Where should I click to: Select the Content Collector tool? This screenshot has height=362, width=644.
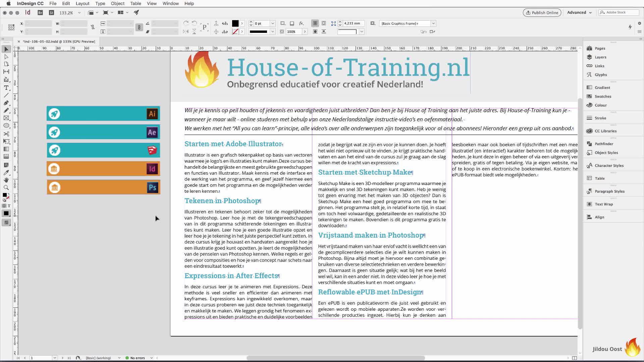point(6,79)
